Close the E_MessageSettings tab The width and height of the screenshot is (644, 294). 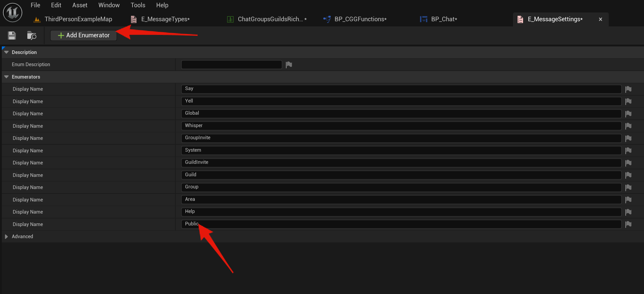[600, 19]
